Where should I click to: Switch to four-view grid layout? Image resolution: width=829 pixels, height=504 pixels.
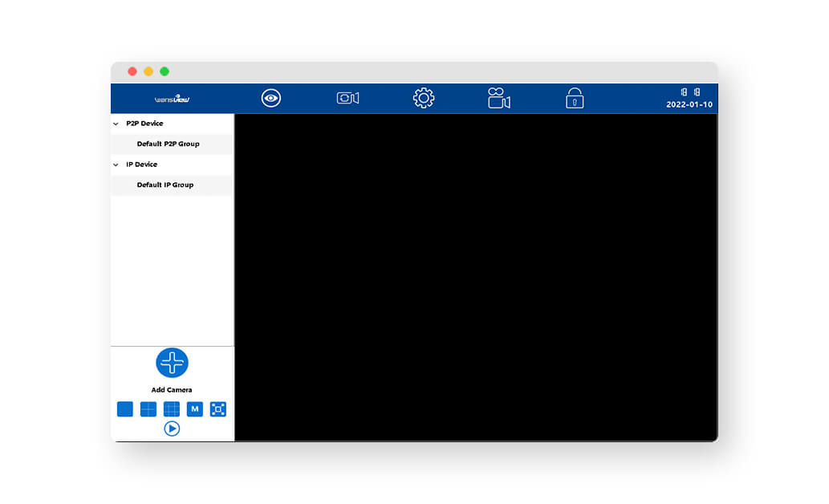[148, 408]
